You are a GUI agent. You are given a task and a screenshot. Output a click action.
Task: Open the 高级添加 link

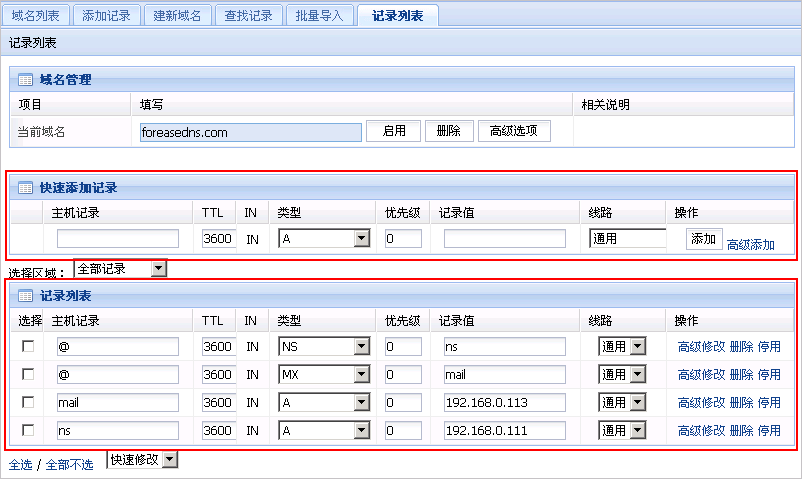coord(750,245)
